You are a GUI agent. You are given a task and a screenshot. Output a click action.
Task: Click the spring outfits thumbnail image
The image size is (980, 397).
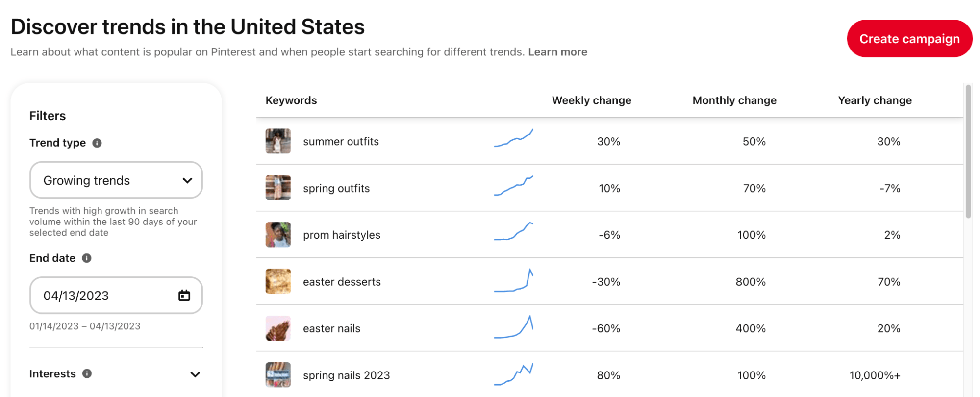pyautogui.click(x=278, y=188)
